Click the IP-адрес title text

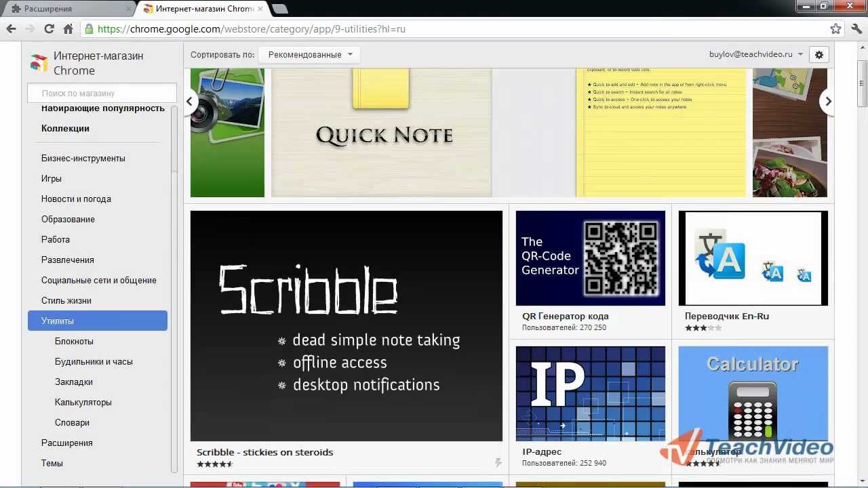pos(542,452)
